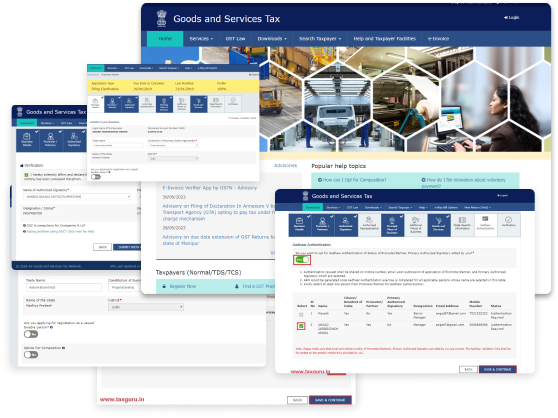Open Name of Authorized Signatory dropdown
The height and width of the screenshot is (418, 558).
coord(77,196)
